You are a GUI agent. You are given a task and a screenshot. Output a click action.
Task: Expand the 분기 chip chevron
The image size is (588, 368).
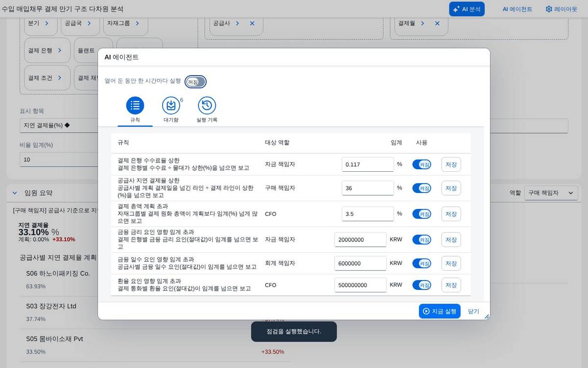pyautogui.click(x=47, y=23)
